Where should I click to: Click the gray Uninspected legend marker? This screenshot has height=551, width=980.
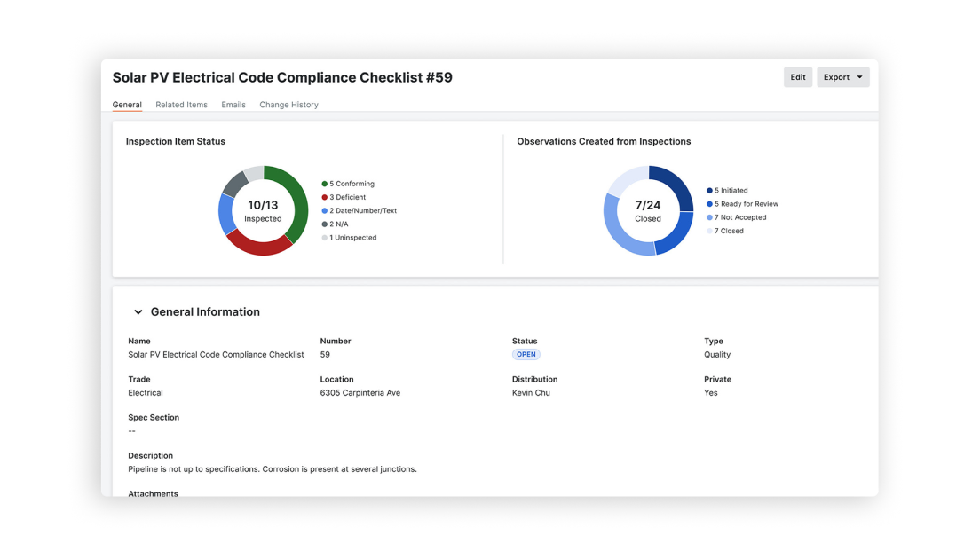(x=323, y=237)
